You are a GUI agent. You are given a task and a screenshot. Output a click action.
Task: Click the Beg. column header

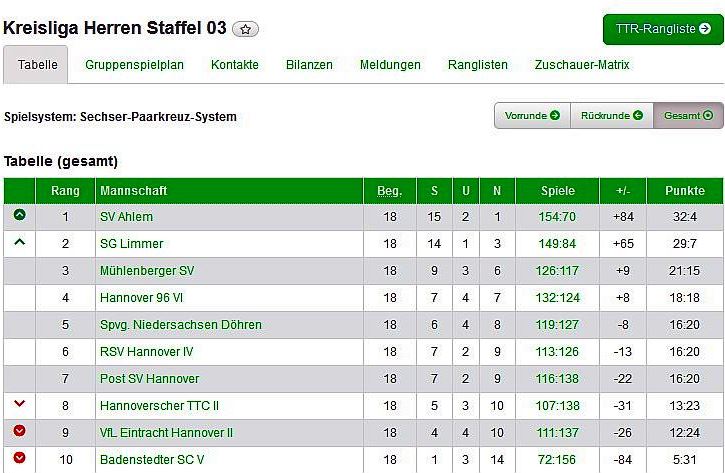(x=389, y=190)
